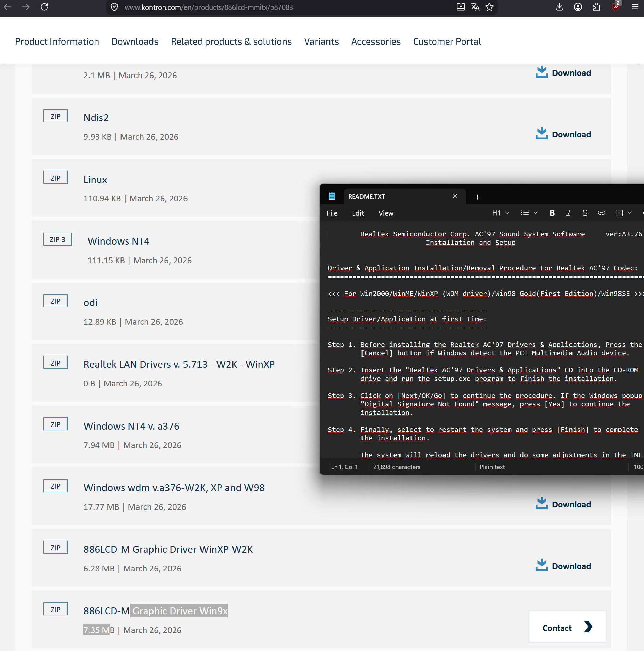Viewport: 644px width, 651px height.
Task: Click the translate page icon
Action: coord(476,7)
